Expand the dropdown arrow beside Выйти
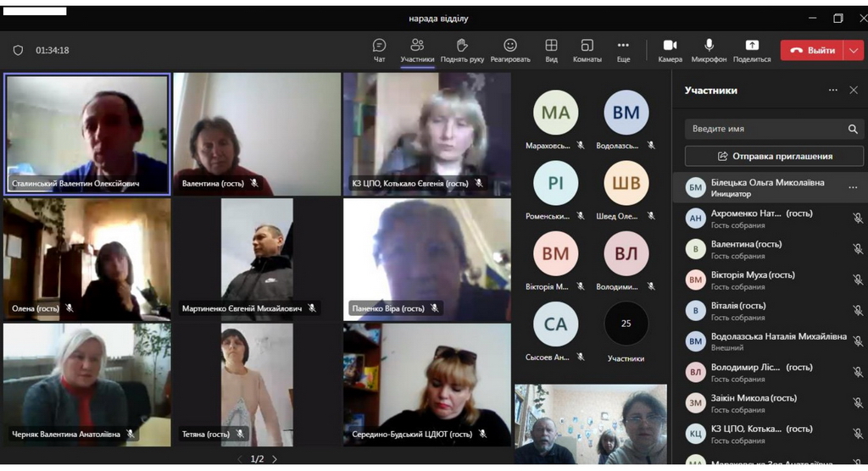 (854, 50)
